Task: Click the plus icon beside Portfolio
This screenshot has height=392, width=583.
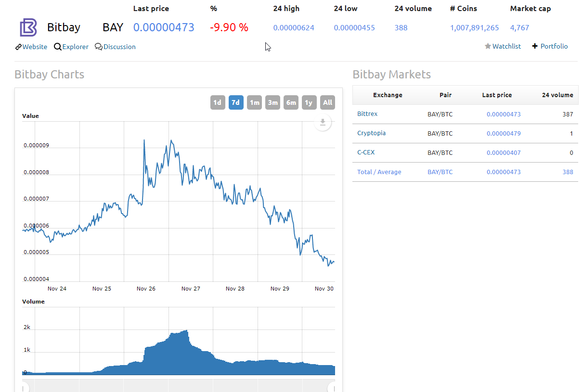Action: pos(535,46)
